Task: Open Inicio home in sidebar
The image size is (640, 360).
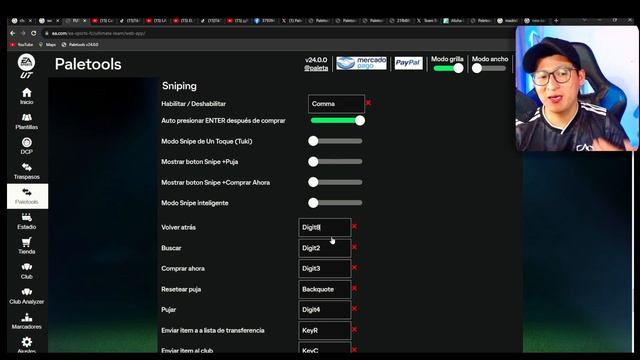Action: pyautogui.click(x=27, y=96)
